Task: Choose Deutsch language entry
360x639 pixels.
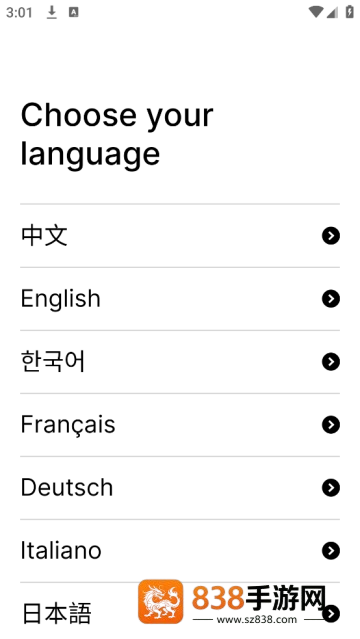Action: (180, 487)
